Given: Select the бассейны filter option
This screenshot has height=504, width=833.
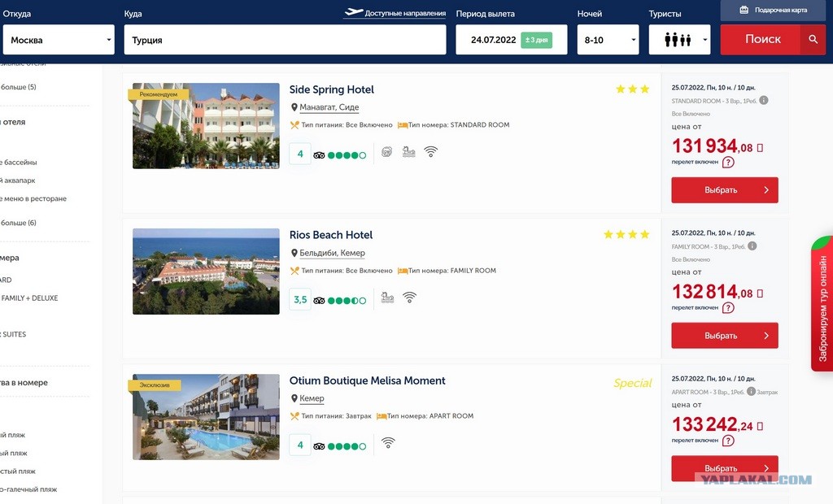Looking at the screenshot, I should click(x=19, y=163).
